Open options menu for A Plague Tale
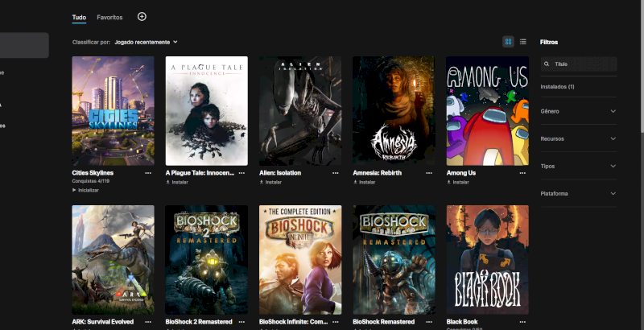Image resolution: width=644 pixels, height=330 pixels. click(x=242, y=173)
